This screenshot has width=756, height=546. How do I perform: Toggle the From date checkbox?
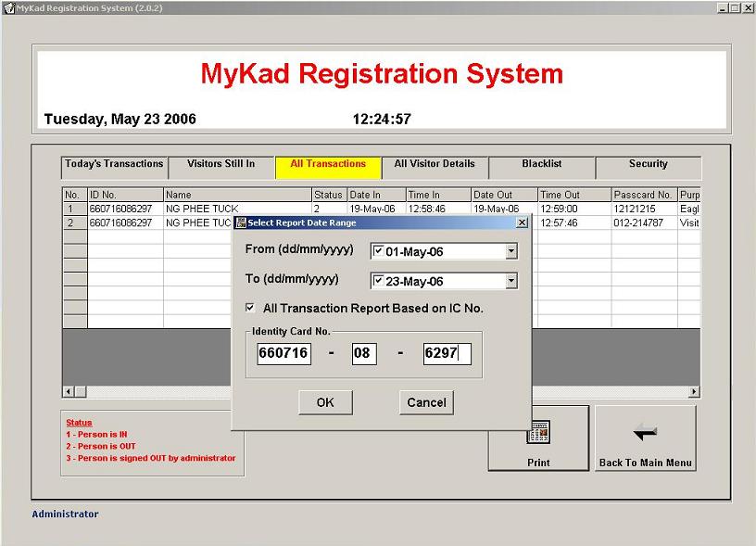point(377,251)
